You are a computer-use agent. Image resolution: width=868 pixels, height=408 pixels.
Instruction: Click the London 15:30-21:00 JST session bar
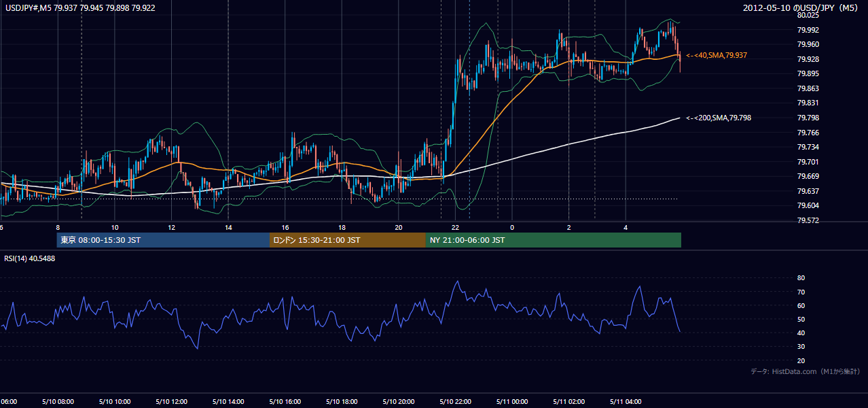pyautogui.click(x=348, y=240)
